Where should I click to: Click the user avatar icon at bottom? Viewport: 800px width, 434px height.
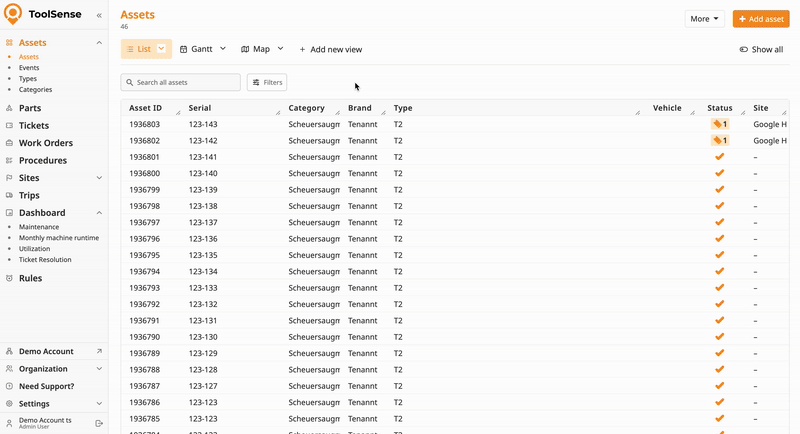pyautogui.click(x=9, y=423)
